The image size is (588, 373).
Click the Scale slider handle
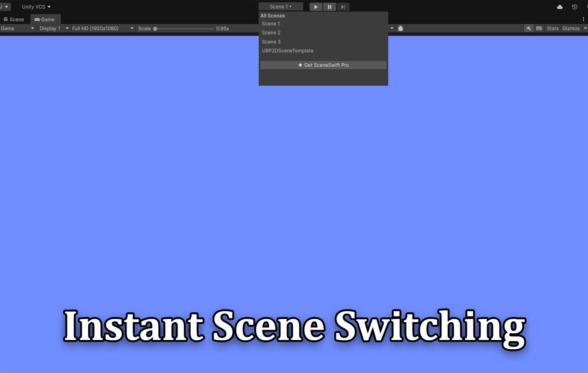pos(155,29)
